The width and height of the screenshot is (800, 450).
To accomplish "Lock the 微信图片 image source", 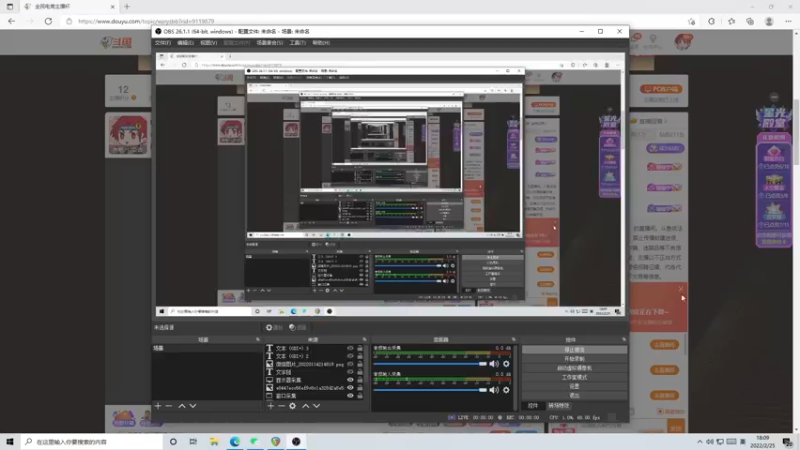I will (360, 364).
